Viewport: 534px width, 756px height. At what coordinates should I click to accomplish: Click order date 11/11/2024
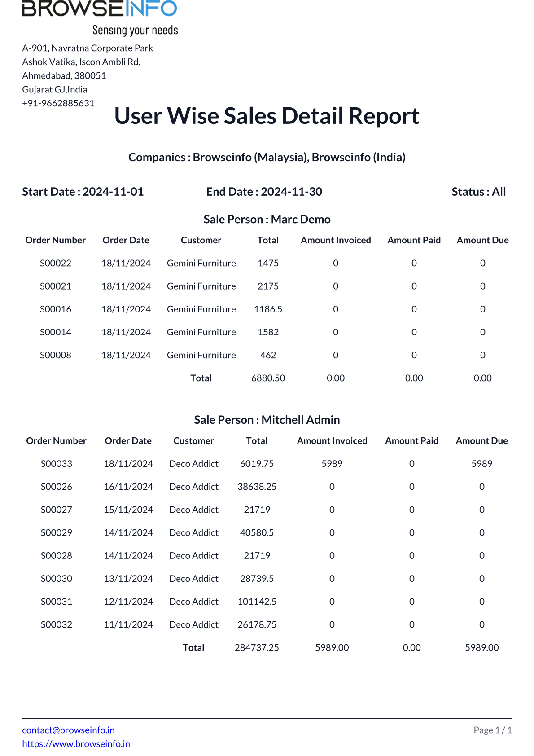click(x=128, y=624)
